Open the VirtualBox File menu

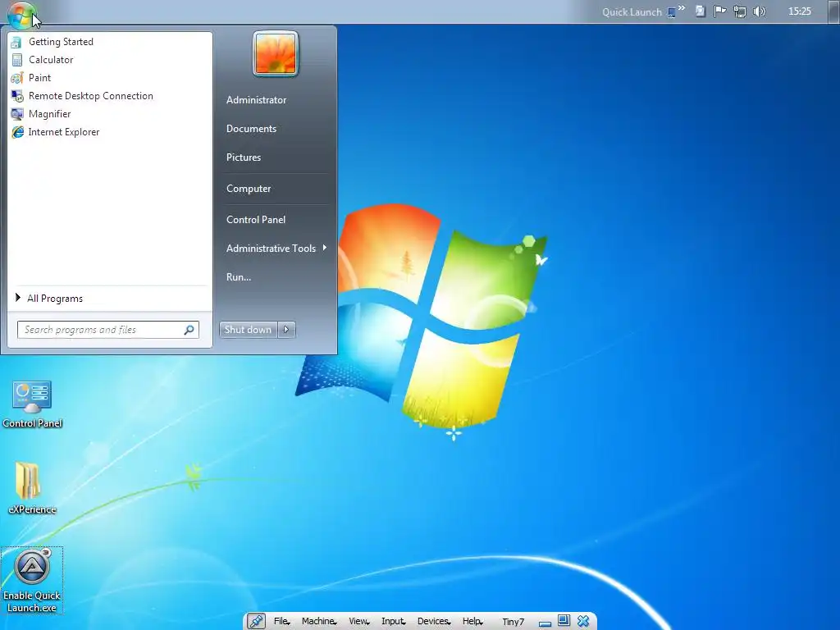point(282,622)
